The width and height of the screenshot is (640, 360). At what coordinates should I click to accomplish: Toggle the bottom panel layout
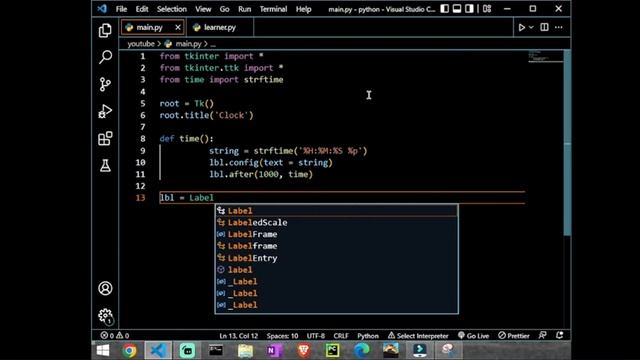(x=457, y=9)
